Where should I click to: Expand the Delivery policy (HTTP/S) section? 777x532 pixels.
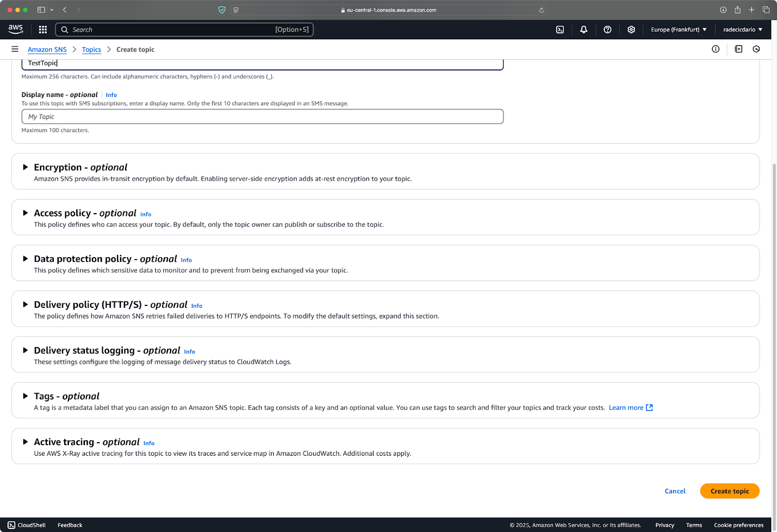[x=25, y=304]
